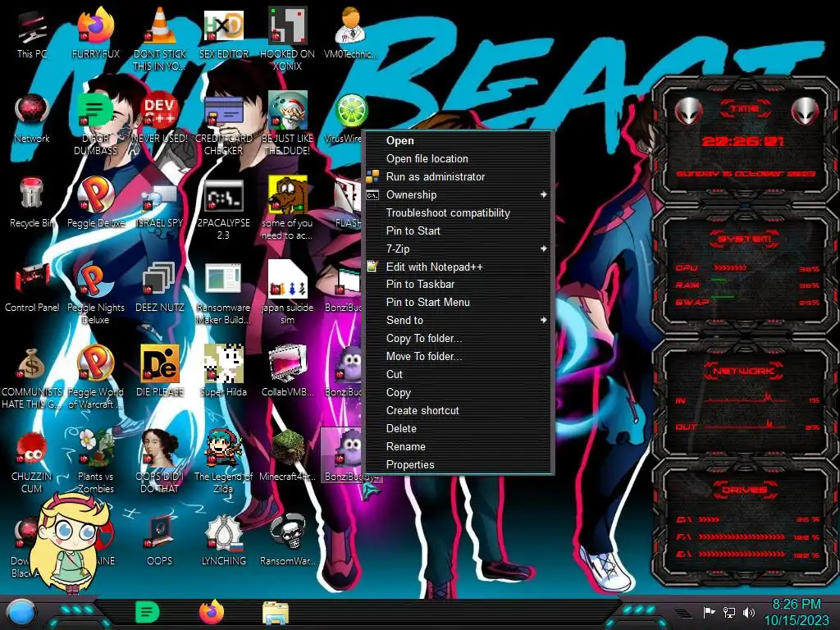This screenshot has width=840, height=630.
Task: Open the This PC desktop icon
Action: pos(32,34)
